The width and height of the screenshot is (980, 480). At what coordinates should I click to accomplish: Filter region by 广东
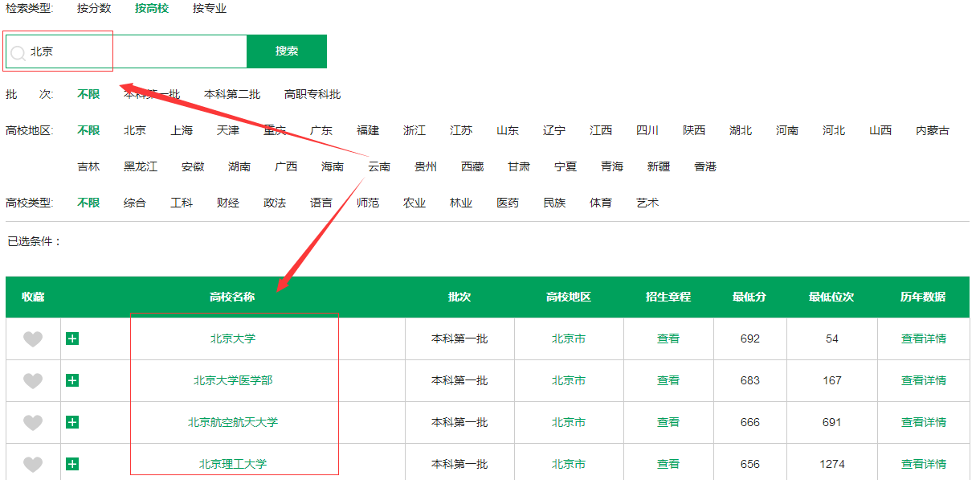coord(321,130)
